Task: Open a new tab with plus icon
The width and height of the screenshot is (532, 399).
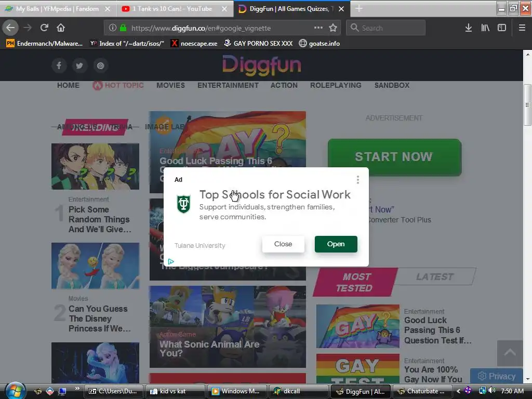Action: (x=359, y=9)
